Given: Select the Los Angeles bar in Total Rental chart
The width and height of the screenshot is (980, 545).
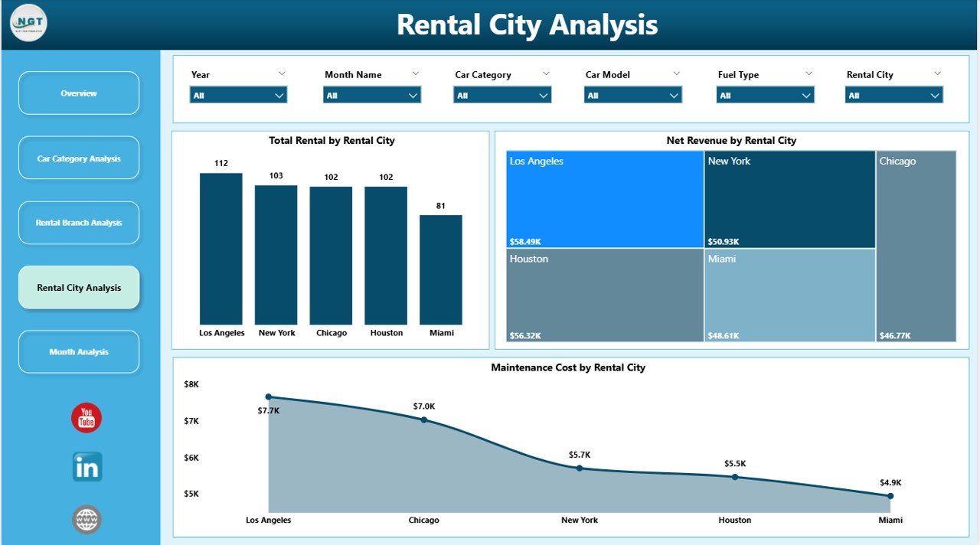Looking at the screenshot, I should point(220,249).
